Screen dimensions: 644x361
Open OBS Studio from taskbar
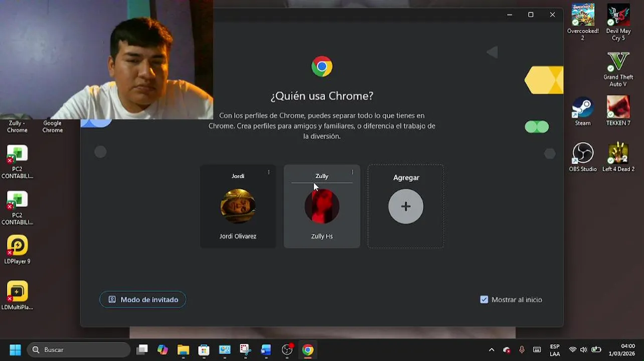(287, 349)
